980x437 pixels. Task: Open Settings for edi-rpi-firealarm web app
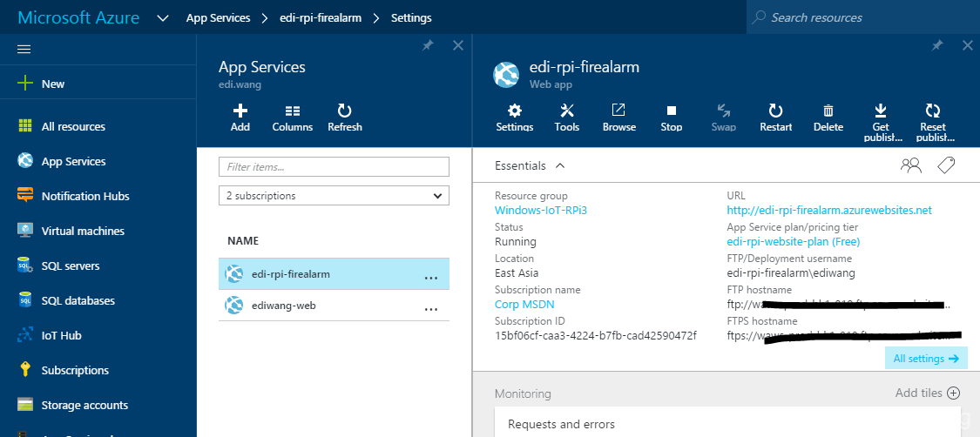514,118
